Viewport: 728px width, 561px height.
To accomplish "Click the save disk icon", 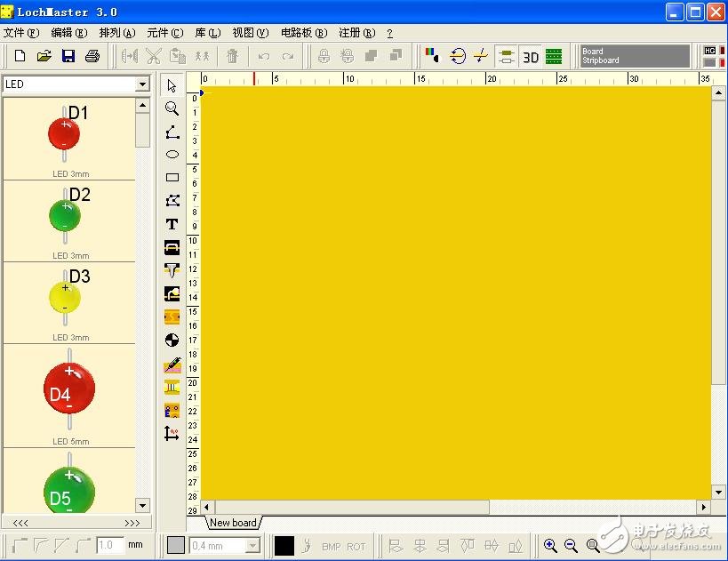I will (x=68, y=56).
